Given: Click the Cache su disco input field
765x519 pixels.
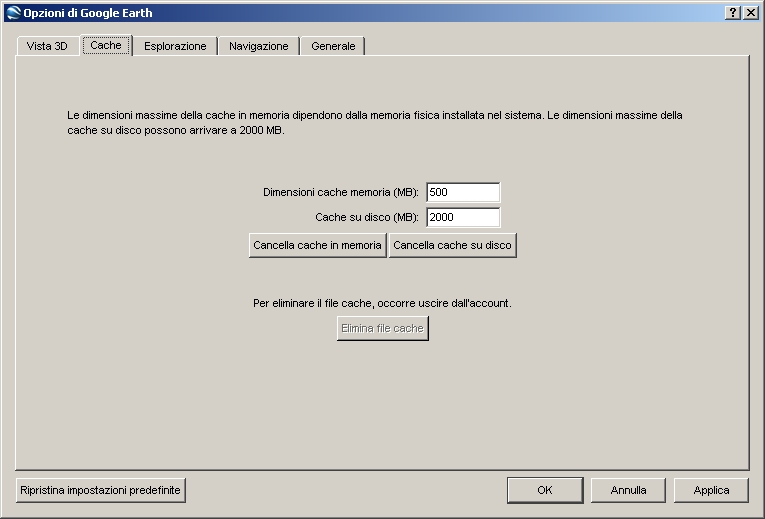Looking at the screenshot, I should click(x=463, y=217).
